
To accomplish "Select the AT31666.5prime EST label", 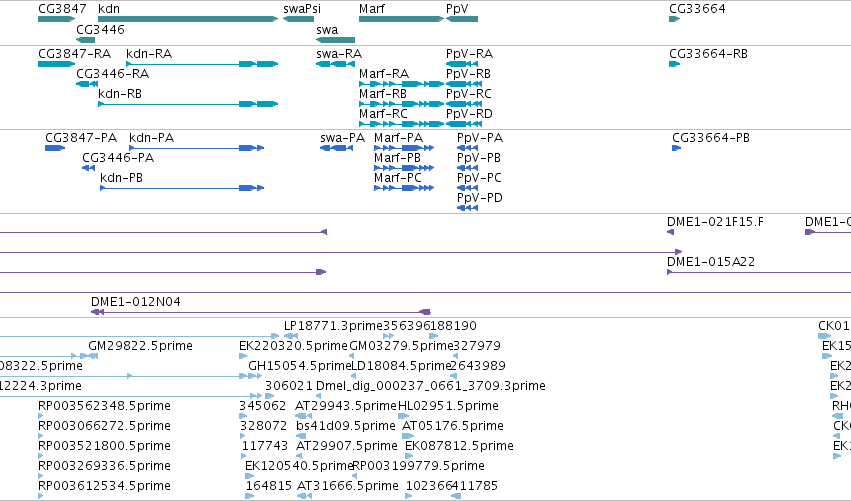I will 348,486.
